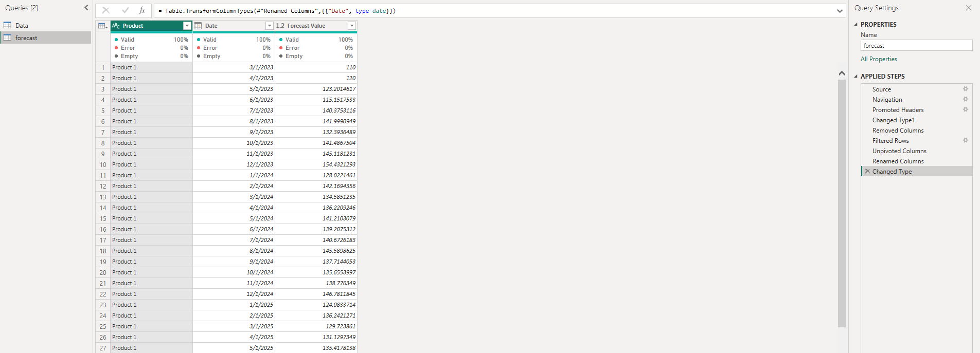Collapse the APPLIED STEPS section
The height and width of the screenshot is (353, 980).
click(x=856, y=77)
